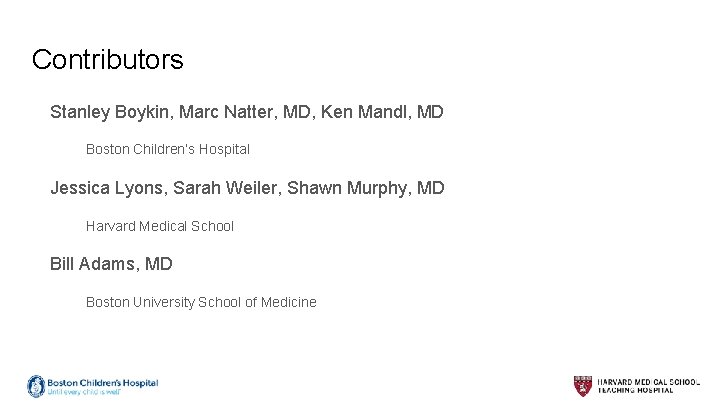This screenshot has height=405, width=720.
Task: Click the 'Until every child is well' tagline
Action: point(84,392)
